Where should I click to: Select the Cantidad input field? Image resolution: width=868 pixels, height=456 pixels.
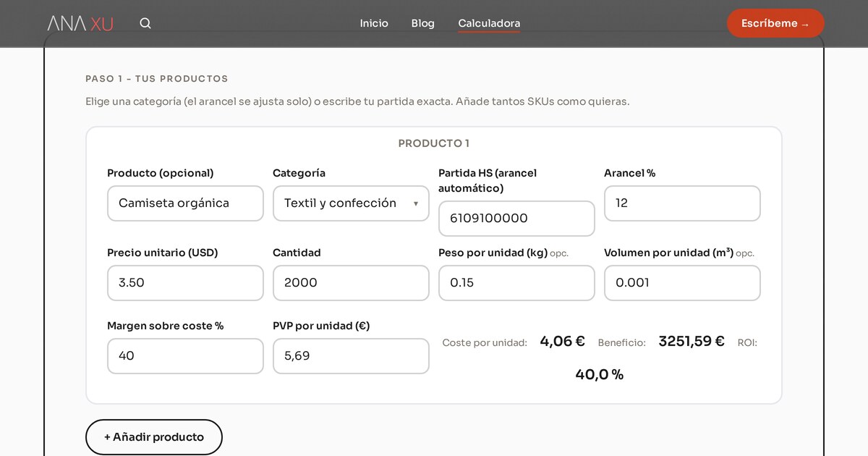click(x=351, y=283)
